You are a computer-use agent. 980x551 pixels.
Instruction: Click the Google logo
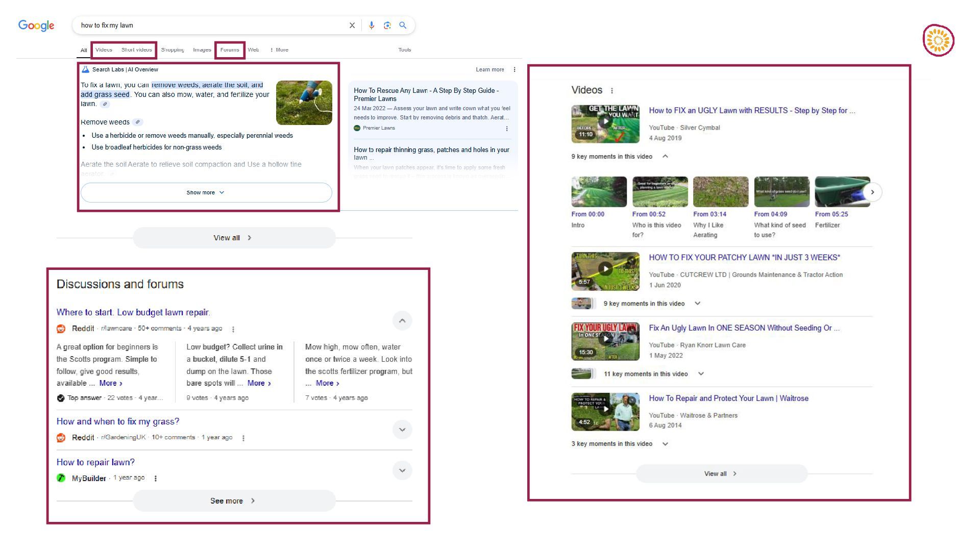(36, 26)
